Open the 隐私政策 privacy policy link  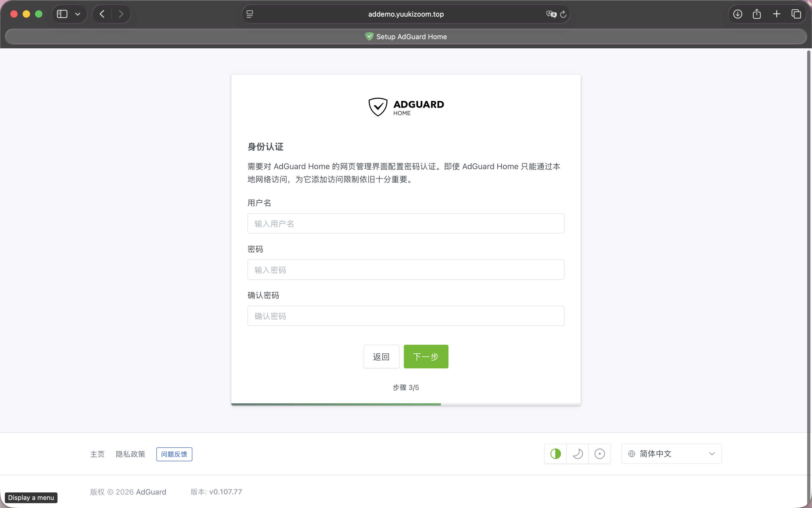tap(131, 454)
